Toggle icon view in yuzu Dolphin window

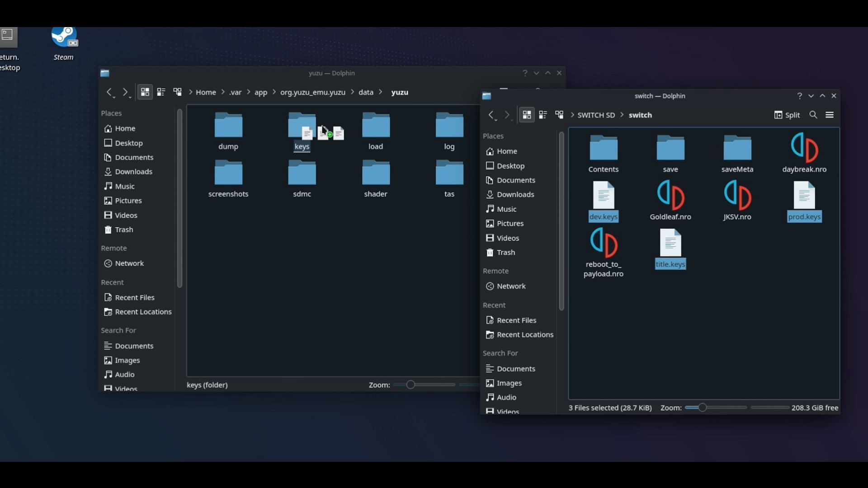point(145,92)
